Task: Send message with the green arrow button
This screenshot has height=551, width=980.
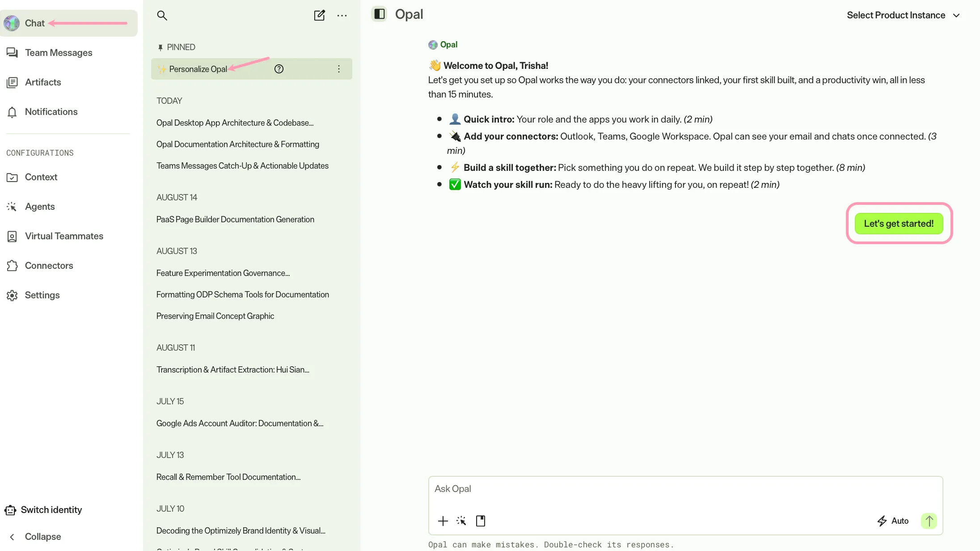Action: (x=929, y=521)
